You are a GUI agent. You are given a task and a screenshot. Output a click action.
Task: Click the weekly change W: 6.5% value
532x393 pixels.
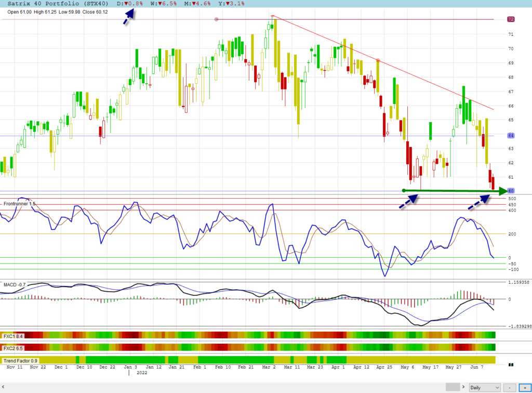164,4
